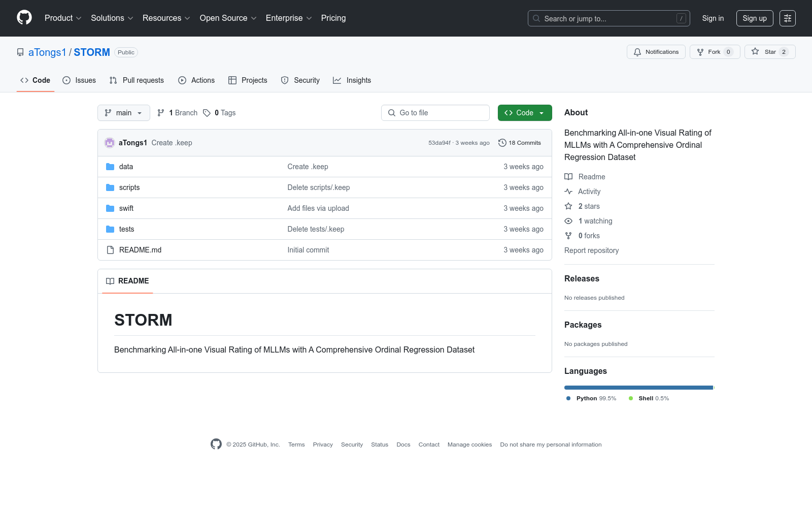The width and height of the screenshot is (812, 508).
Task: Click the book icon in README header
Action: click(110, 281)
